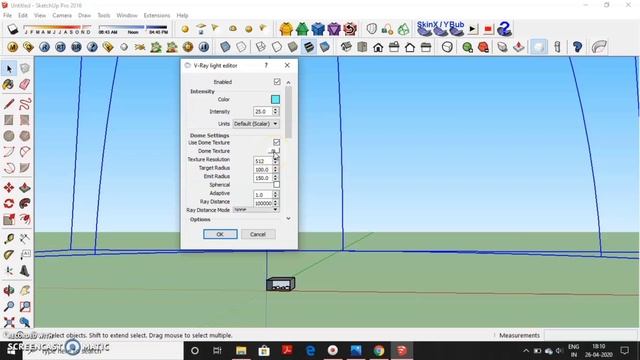Confirm light settings with OK
The height and width of the screenshot is (360, 640).
[220, 234]
